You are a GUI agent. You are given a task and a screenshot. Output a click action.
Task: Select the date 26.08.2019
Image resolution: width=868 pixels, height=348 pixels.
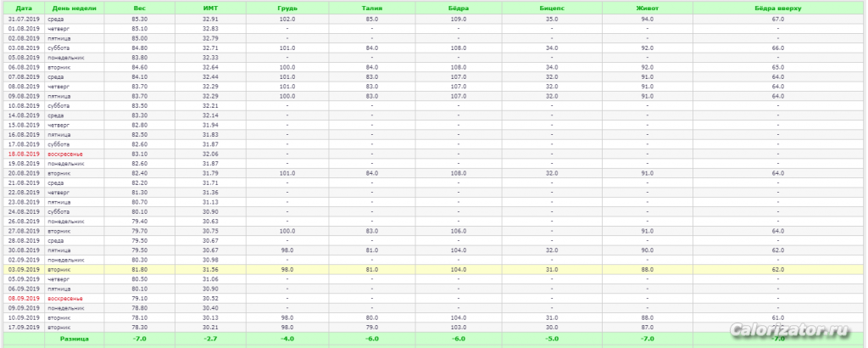pos(24,222)
